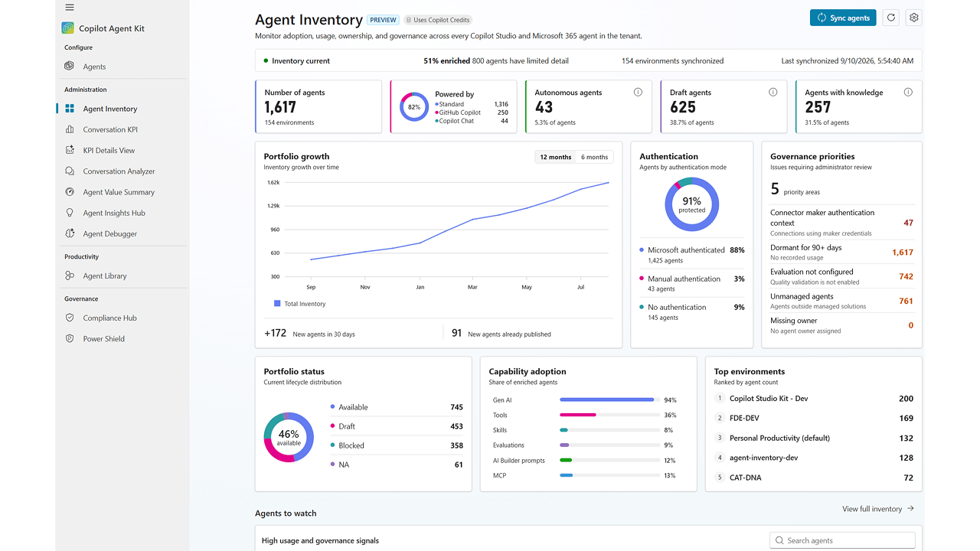Click Inventory current status text
Screen dimensions: 980x551
[x=301, y=60]
